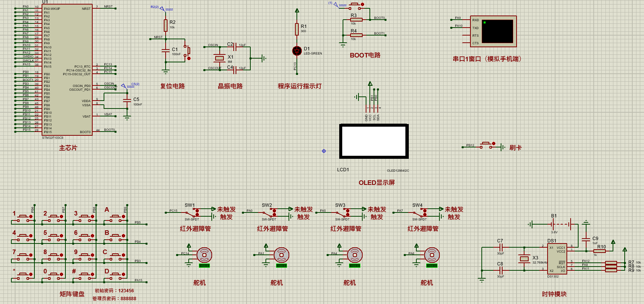The width and height of the screenshot is (644, 304).
Task: Click the C5(2) voltage probe marker
Action: pyautogui.click(x=124, y=85)
